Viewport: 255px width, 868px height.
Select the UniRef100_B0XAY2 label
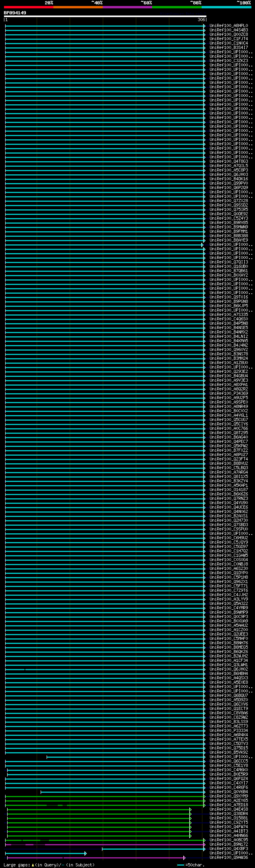229,275
